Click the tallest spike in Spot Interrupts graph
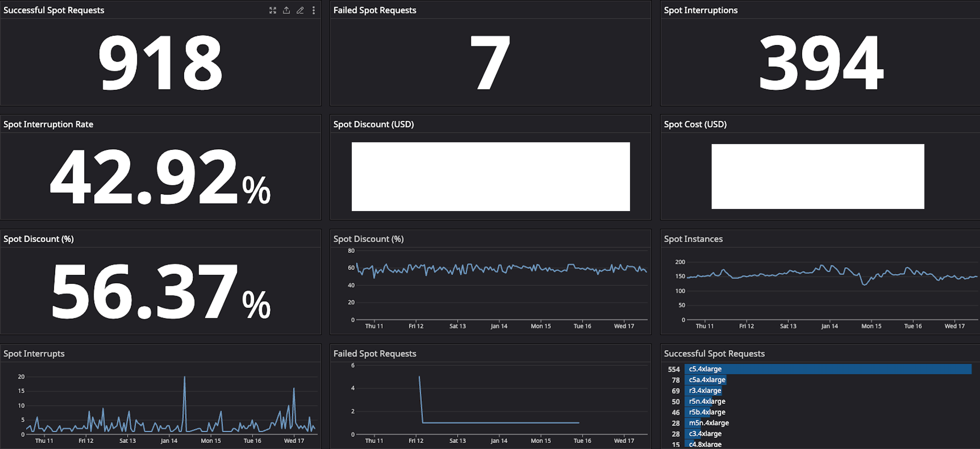Viewport: 980px width, 449px height. [x=185, y=378]
